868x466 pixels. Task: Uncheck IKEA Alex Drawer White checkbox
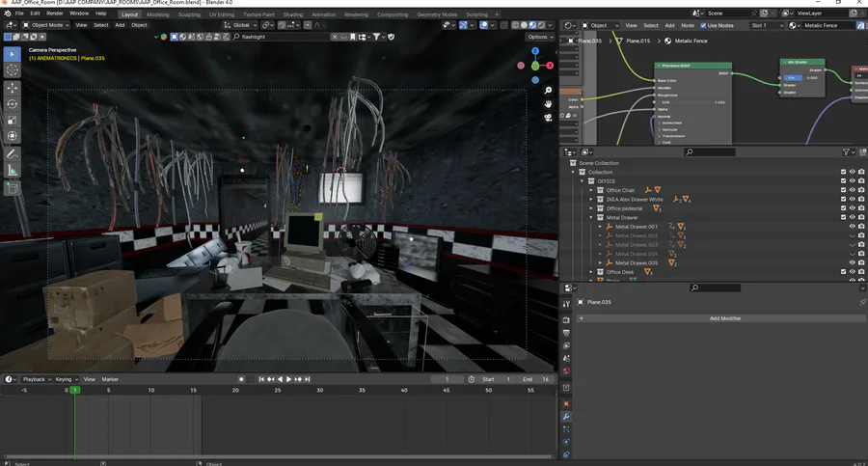point(843,199)
